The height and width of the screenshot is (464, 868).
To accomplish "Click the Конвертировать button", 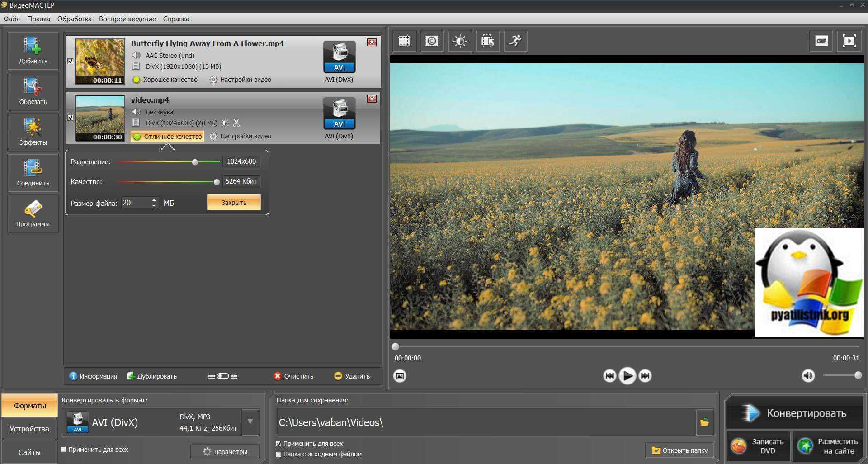I will coord(795,413).
